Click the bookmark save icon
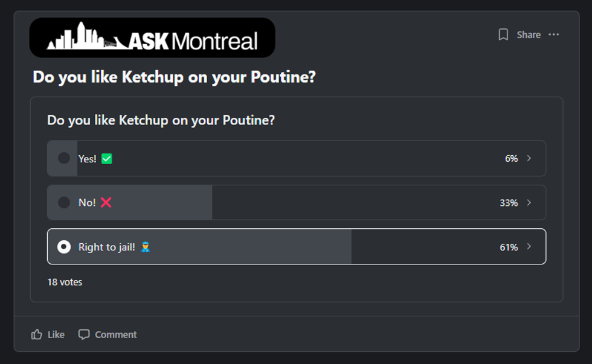 pyautogui.click(x=503, y=34)
